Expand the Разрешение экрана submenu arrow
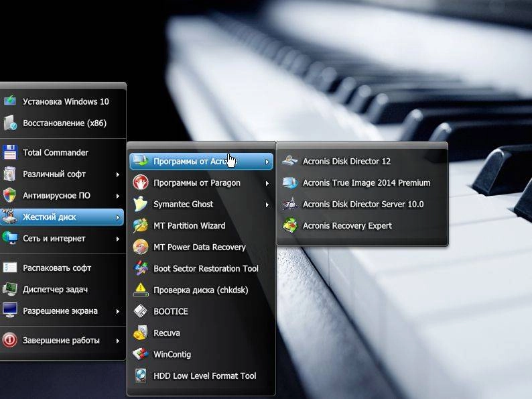 pyautogui.click(x=118, y=311)
